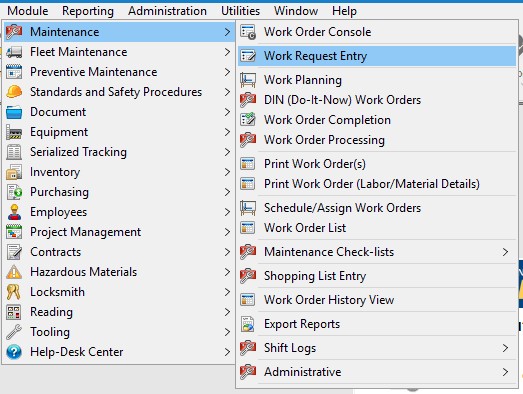Click the Work Order Completion checklist icon
This screenshot has height=394, width=523.
(248, 120)
